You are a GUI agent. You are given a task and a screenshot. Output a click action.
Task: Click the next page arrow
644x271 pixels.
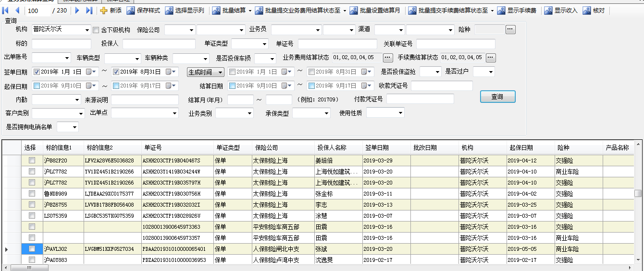[77, 11]
